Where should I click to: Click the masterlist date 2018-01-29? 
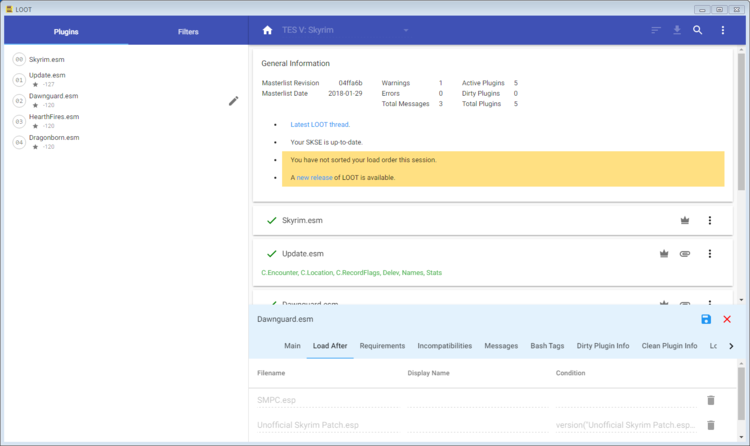[x=345, y=93]
